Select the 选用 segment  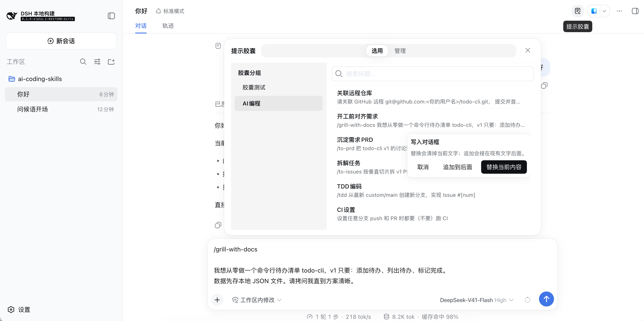(x=377, y=51)
